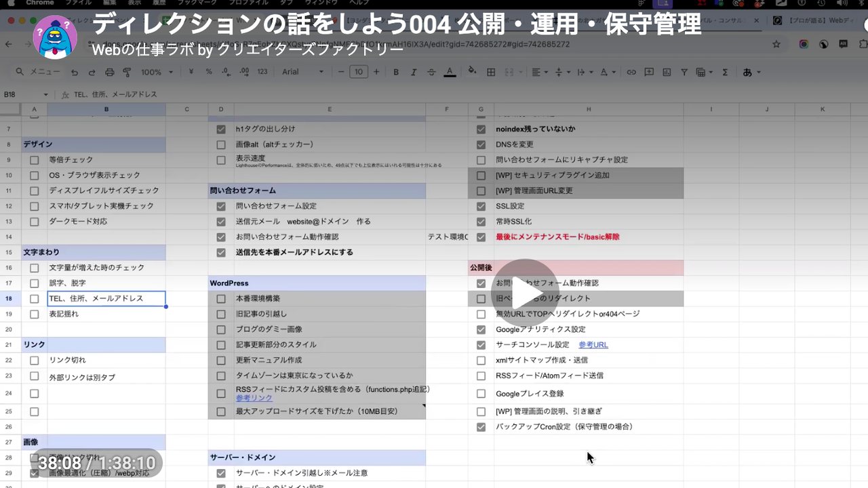Search menus via the メニュー search box
Image resolution: width=868 pixels, height=488 pixels.
click(37, 72)
